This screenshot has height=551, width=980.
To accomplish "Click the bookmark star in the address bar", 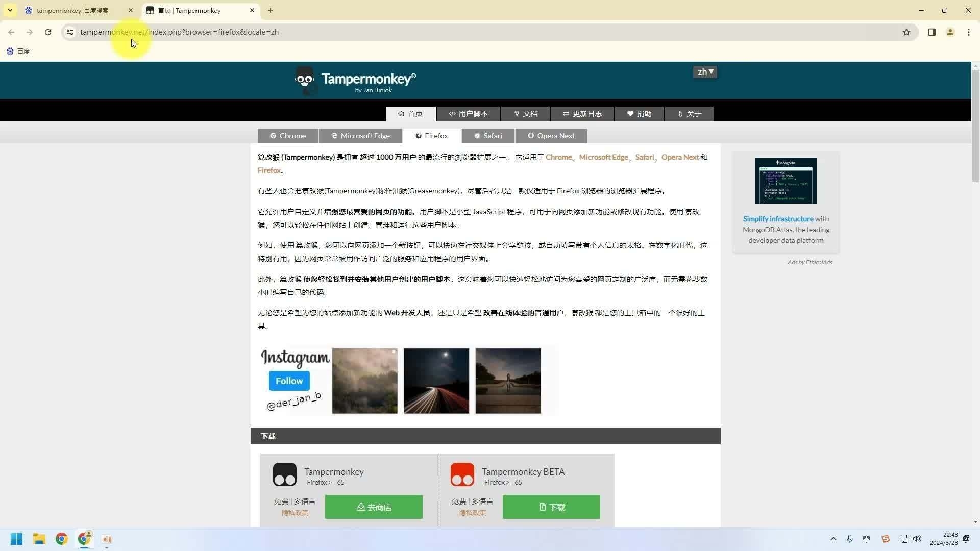I will click(x=906, y=32).
